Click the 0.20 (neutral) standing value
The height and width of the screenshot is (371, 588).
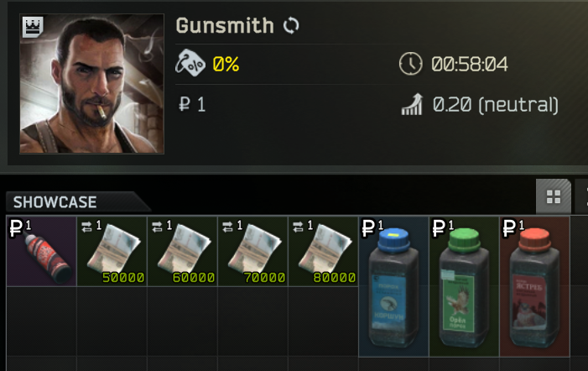click(x=496, y=105)
